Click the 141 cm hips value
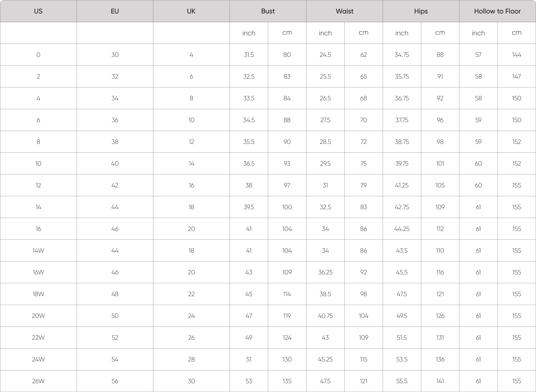Viewport: 536px width, 392px height. pyautogui.click(x=440, y=381)
